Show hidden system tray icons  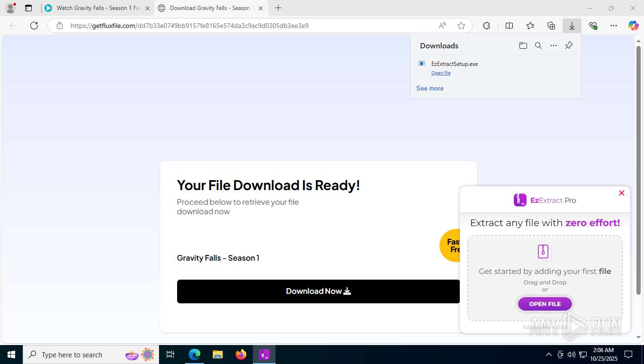tap(549, 355)
